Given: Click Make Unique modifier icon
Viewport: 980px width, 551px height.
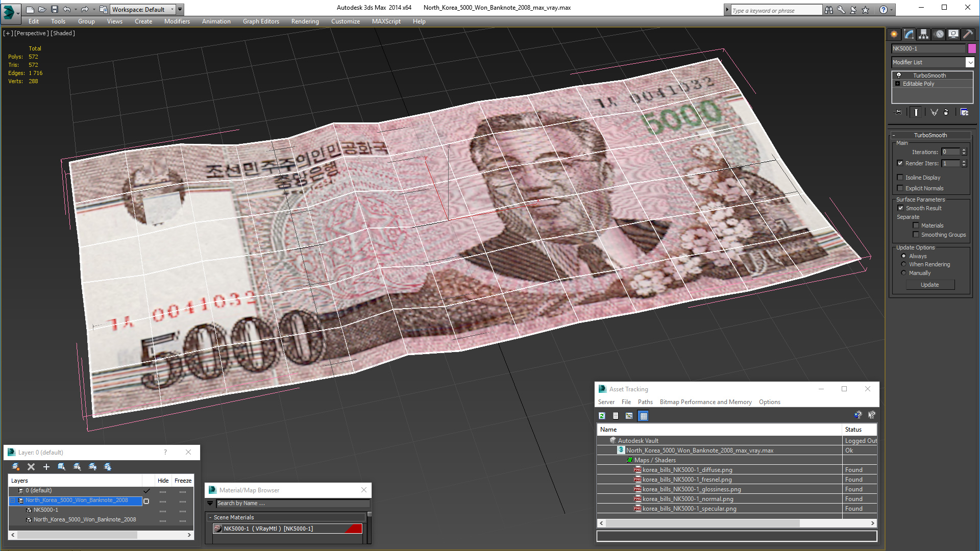Looking at the screenshot, I should [x=934, y=112].
